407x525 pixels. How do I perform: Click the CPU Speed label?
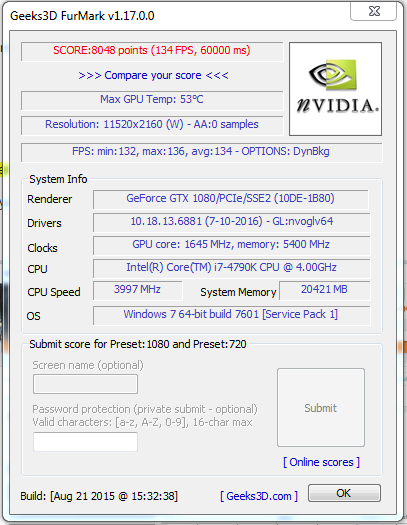[54, 292]
